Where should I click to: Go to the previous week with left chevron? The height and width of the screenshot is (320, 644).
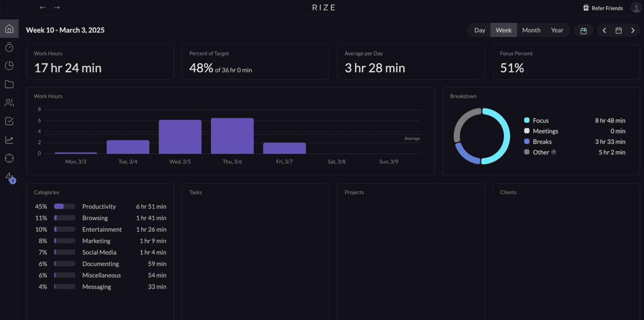[x=604, y=30]
